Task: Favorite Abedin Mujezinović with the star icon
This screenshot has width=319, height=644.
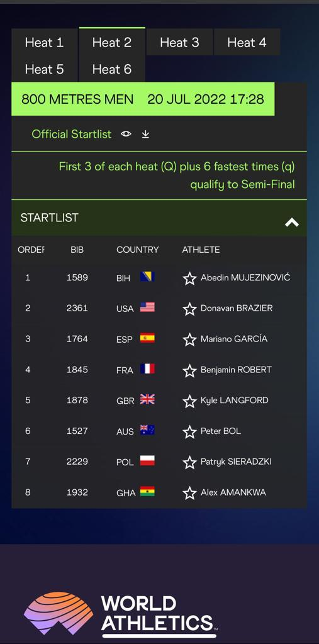Action: [x=189, y=279]
